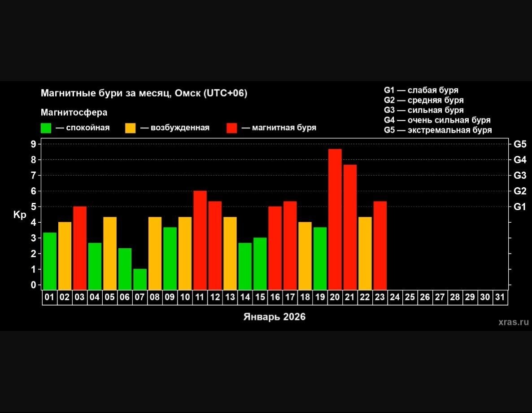Viewport: 532px width, 413px height.
Task: Click the Kp axis label
Action: tap(20, 215)
